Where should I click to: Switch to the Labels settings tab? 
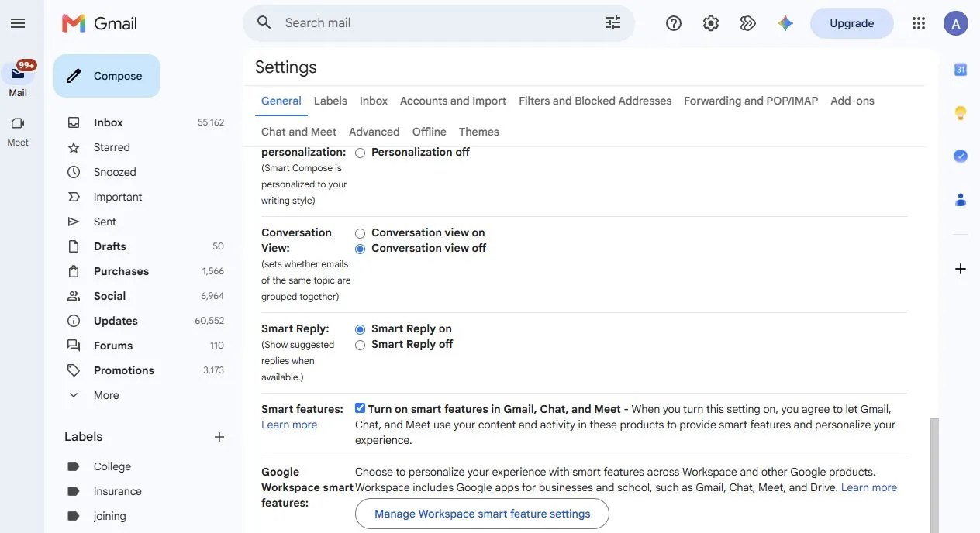(x=330, y=101)
